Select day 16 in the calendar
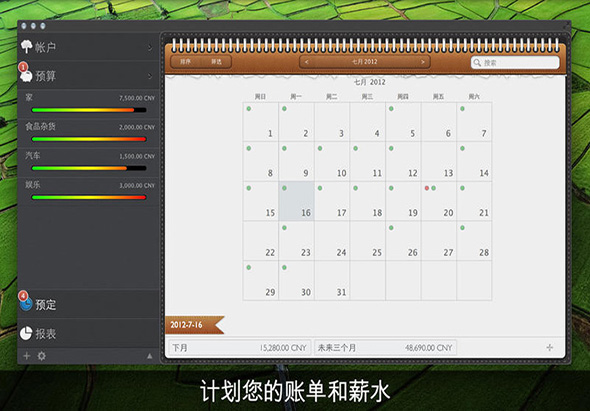 [x=297, y=201]
